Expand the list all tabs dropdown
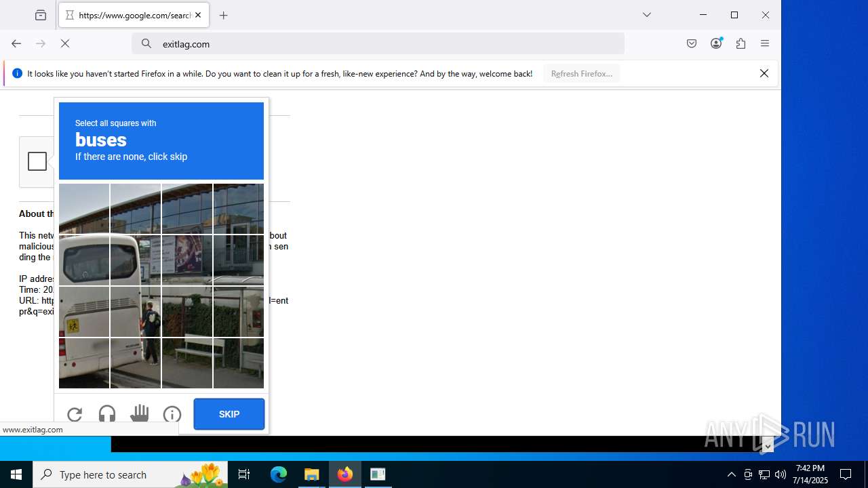Image resolution: width=868 pixels, height=488 pixels. pos(647,15)
